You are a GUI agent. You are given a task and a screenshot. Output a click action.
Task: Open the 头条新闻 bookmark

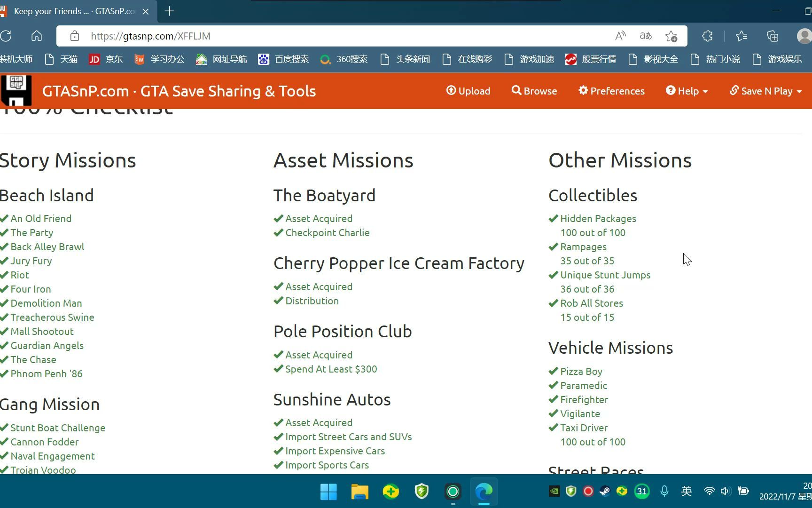(405, 59)
